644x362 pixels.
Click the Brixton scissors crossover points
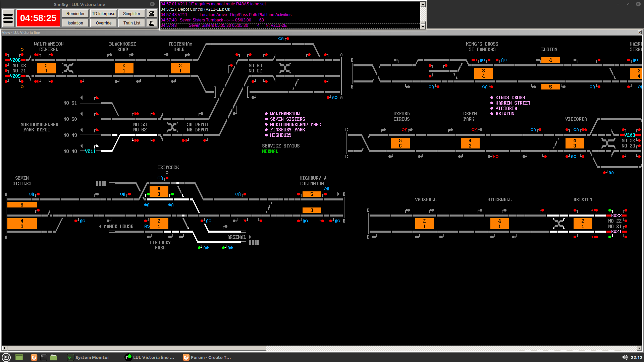point(559,224)
